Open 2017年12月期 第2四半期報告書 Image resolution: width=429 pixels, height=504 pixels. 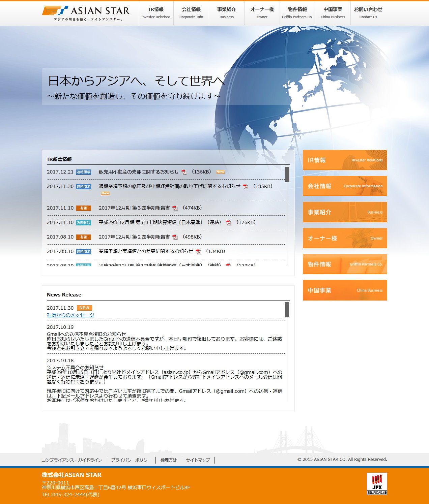point(134,237)
